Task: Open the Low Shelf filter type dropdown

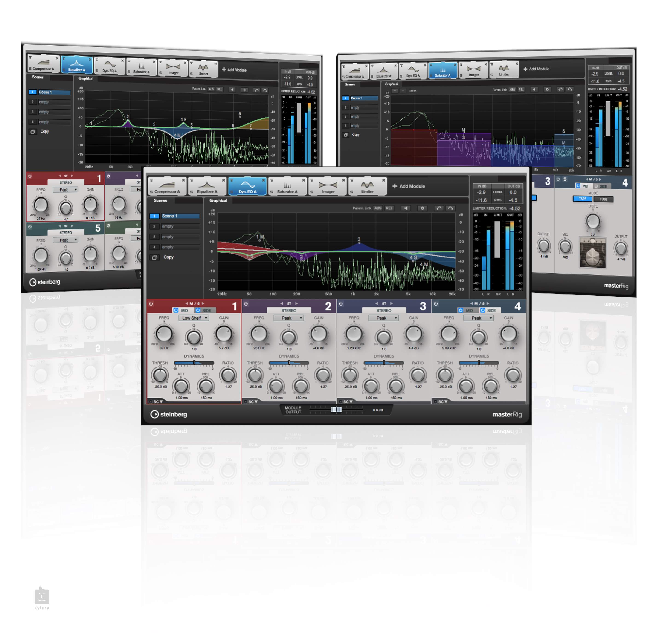Action: [192, 316]
